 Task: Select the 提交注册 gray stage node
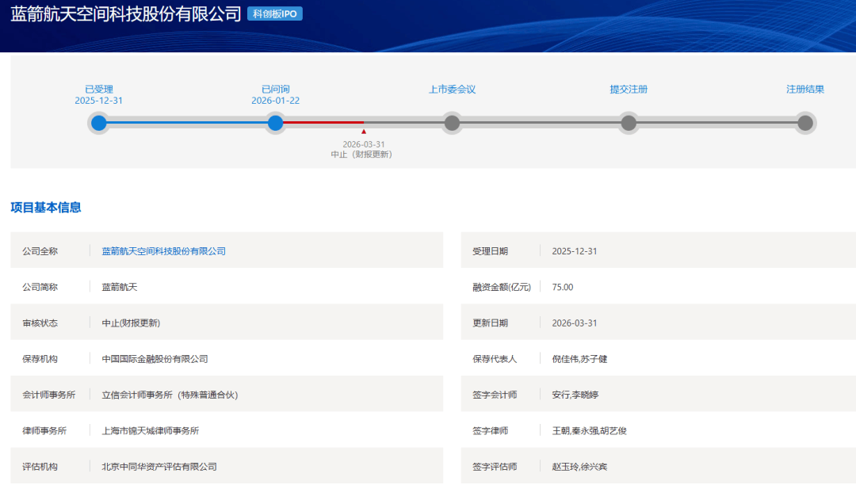click(x=629, y=123)
